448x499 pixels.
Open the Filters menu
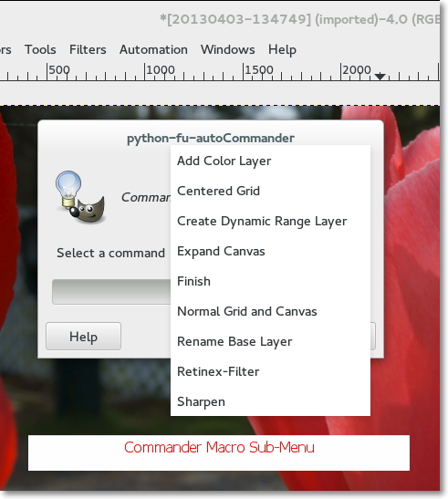pyautogui.click(x=88, y=49)
